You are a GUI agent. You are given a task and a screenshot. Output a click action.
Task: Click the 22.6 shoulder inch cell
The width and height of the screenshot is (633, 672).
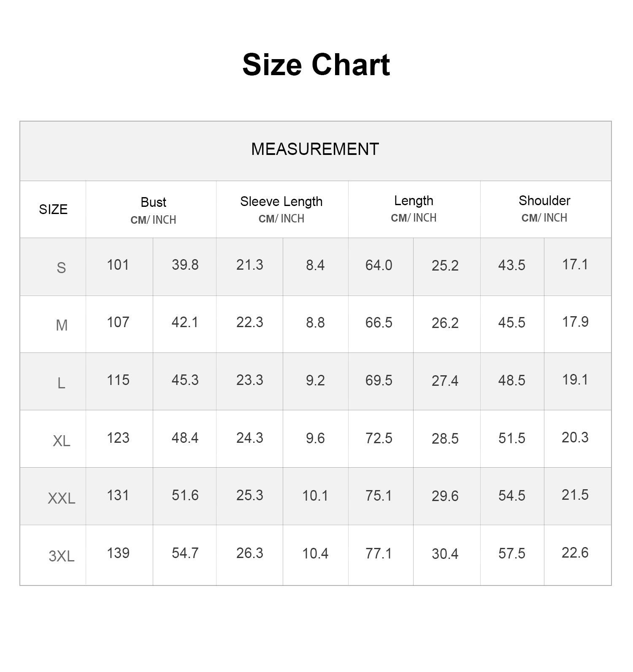click(x=578, y=555)
